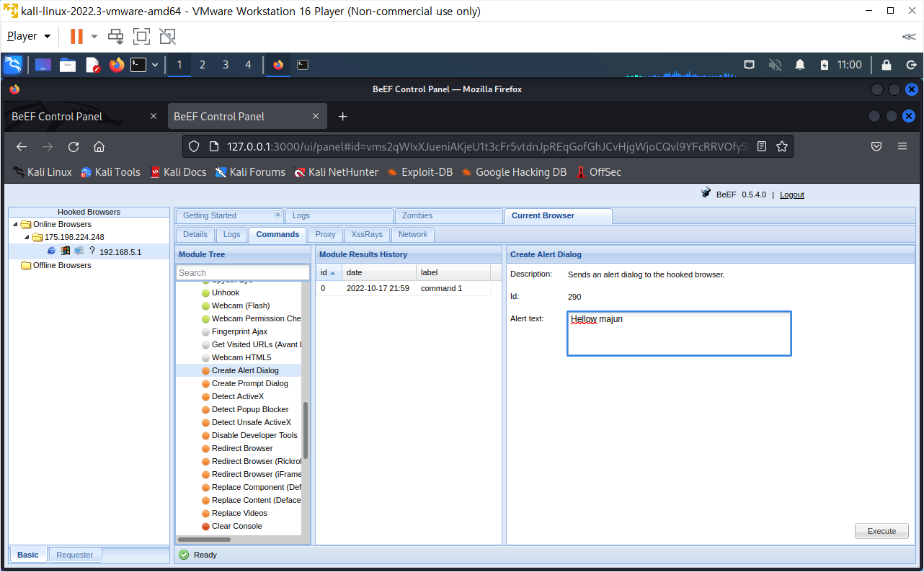Open Details sub-tab
924x572 pixels.
[x=195, y=234]
